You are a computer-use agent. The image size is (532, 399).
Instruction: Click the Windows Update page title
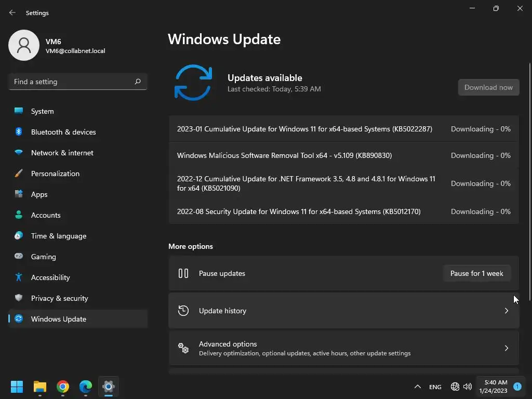(224, 39)
